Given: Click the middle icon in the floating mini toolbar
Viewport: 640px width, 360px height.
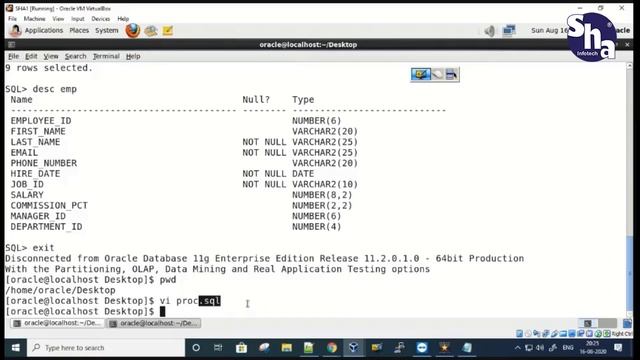Looking at the screenshot, I should click(437, 74).
